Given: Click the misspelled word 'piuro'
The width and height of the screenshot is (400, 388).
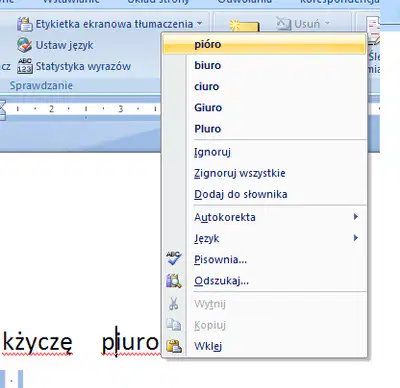Looking at the screenshot, I should click(130, 343).
